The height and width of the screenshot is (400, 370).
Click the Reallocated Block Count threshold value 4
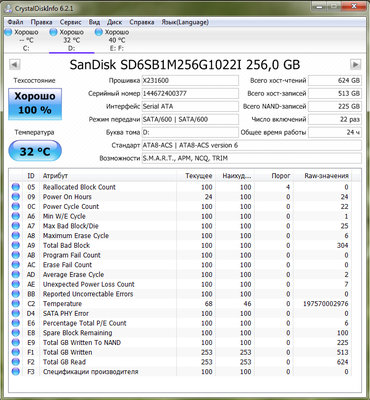point(288,187)
